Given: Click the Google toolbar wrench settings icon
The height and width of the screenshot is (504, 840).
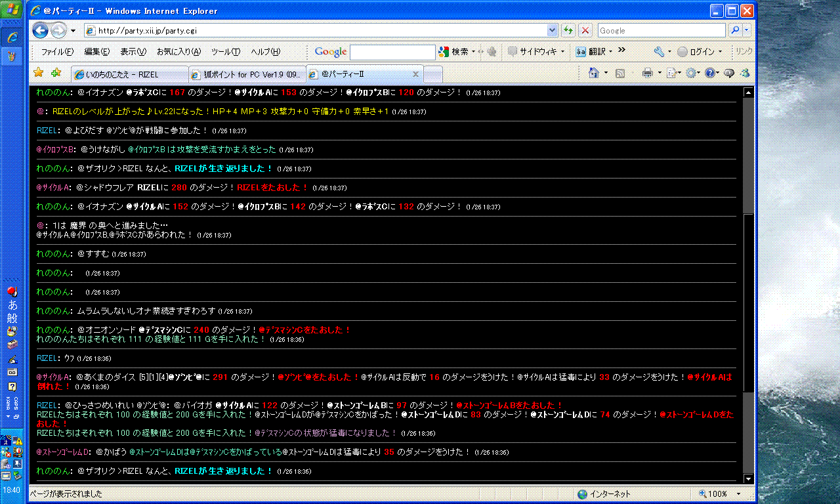Looking at the screenshot, I should (659, 52).
